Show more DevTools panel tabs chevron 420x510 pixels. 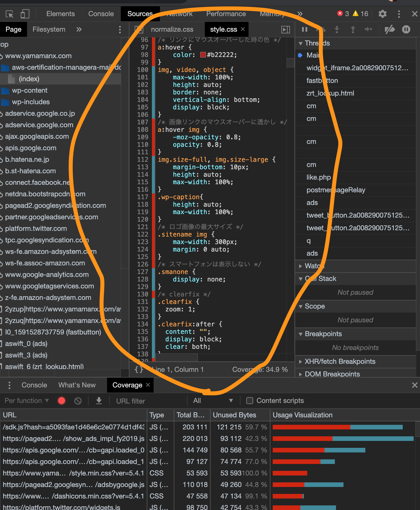[300, 14]
